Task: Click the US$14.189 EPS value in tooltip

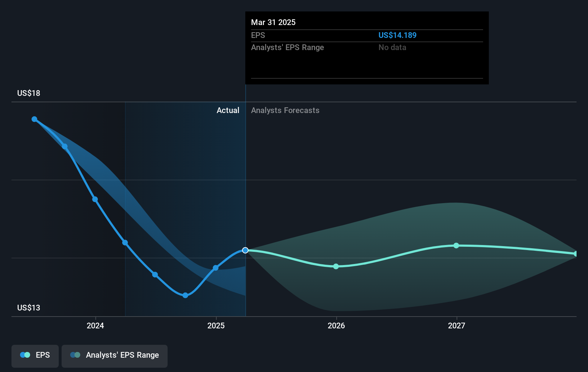Action: [x=397, y=35]
